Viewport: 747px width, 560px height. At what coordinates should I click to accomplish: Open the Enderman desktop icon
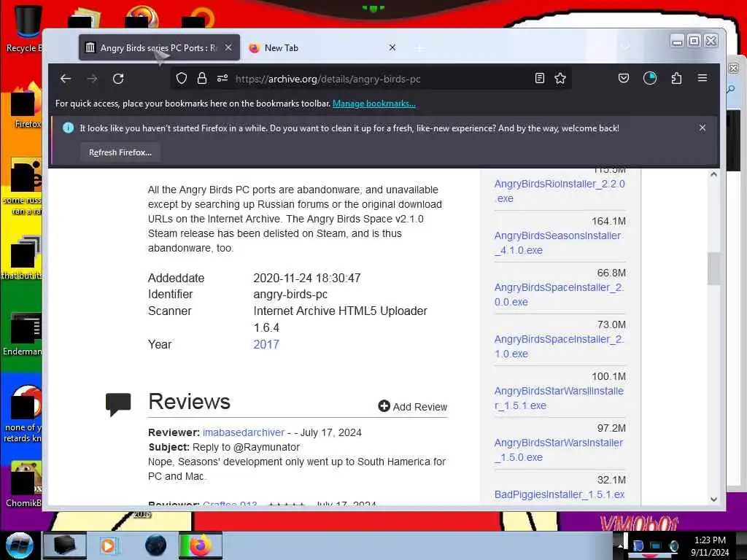(x=23, y=333)
